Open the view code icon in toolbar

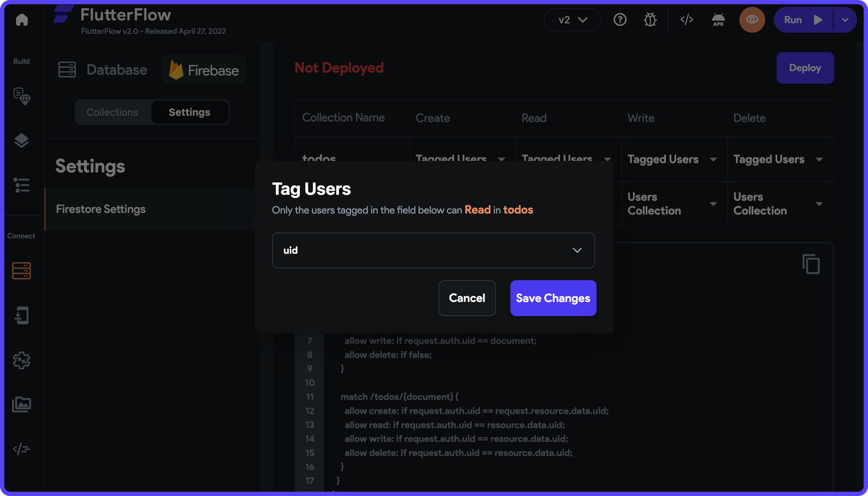pos(687,20)
